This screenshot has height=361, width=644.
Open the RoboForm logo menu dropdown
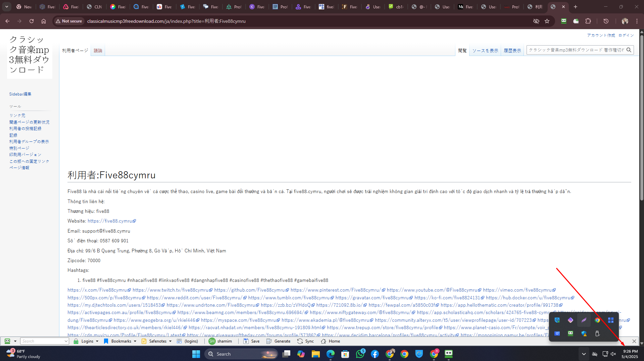(x=15, y=341)
